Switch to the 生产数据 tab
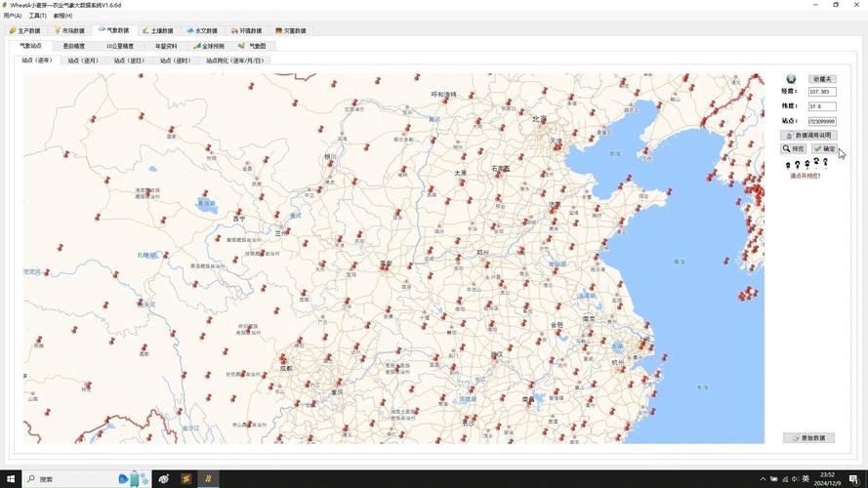The width and height of the screenshot is (868, 488). click(x=25, y=30)
